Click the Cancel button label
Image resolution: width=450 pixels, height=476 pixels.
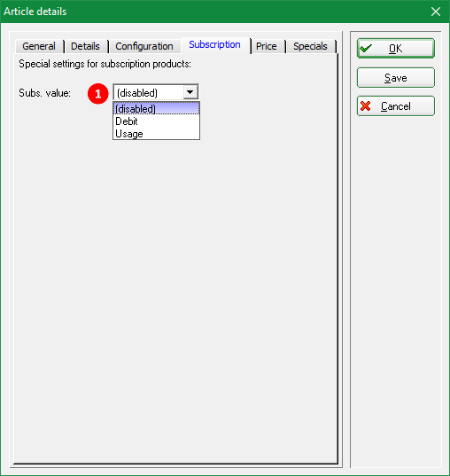396,106
